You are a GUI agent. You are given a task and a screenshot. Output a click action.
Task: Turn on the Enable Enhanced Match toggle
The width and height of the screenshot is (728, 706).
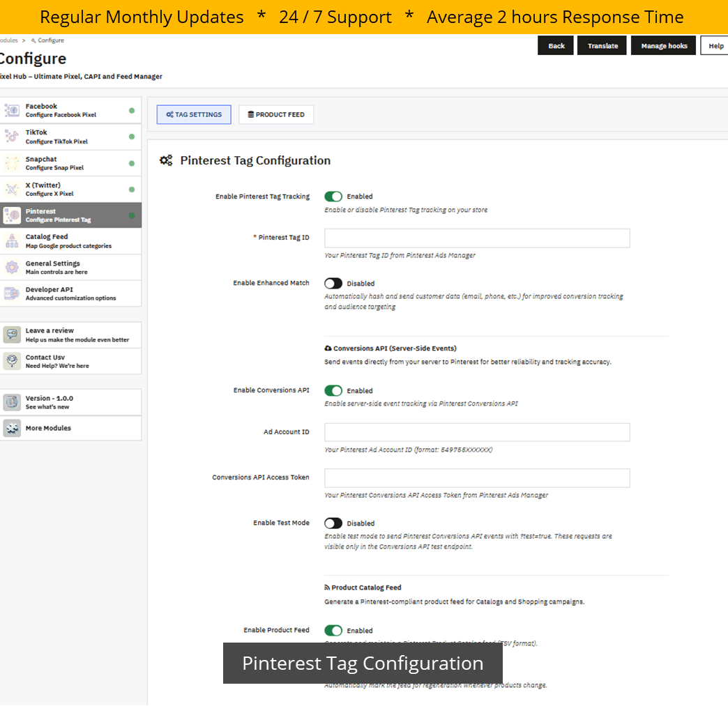[333, 283]
